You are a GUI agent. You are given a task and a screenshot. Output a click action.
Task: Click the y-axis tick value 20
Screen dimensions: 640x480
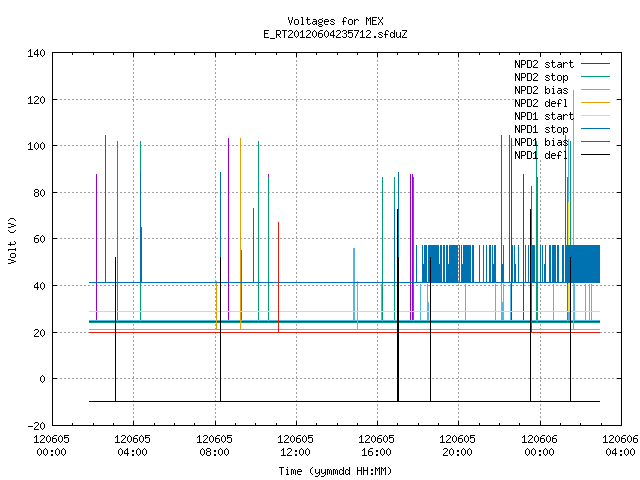pos(39,333)
